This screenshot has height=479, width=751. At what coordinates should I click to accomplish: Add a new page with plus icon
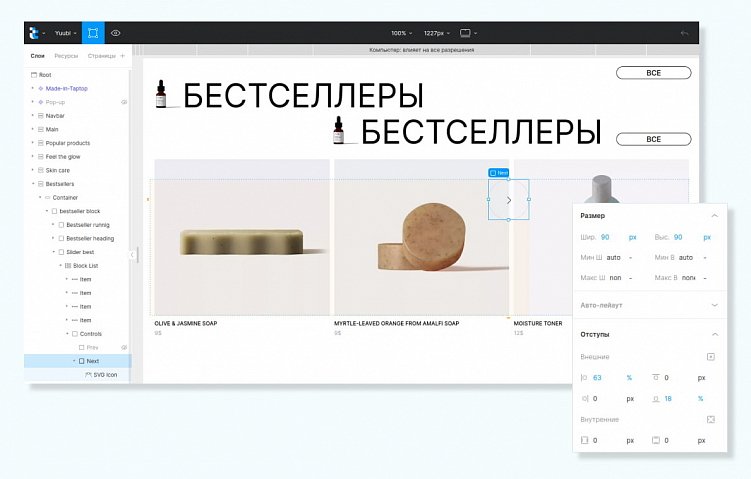[x=123, y=56]
